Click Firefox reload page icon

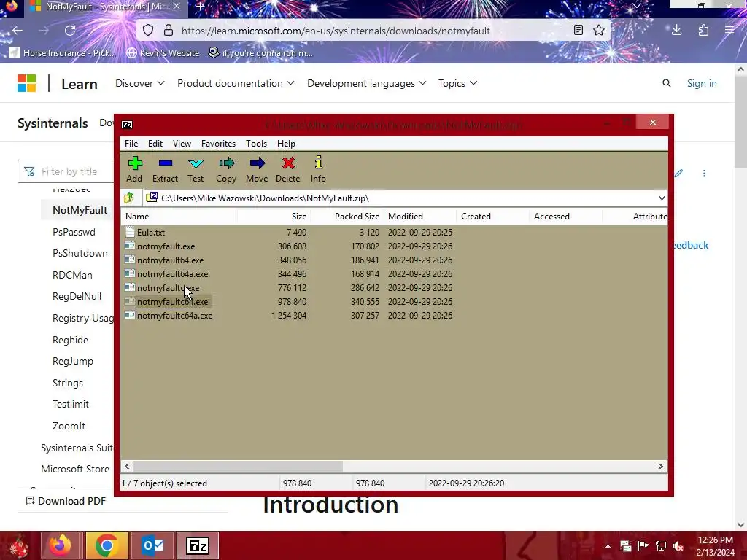pos(70,31)
